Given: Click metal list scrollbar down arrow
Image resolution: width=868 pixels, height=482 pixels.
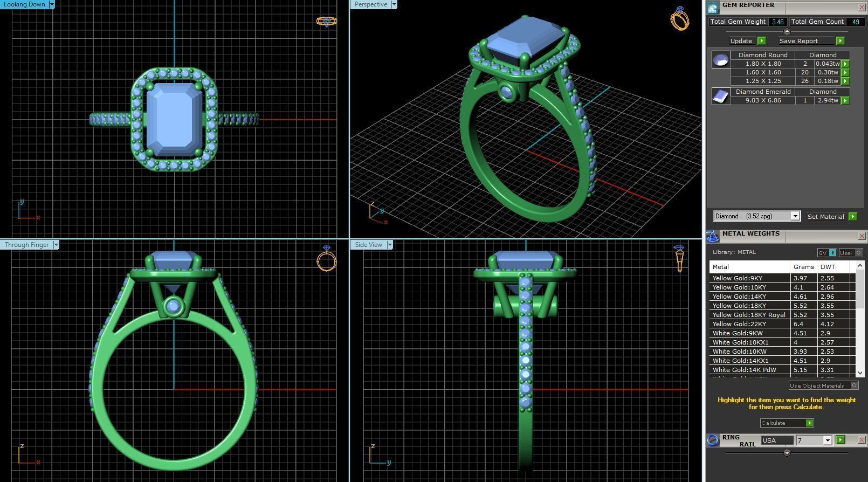Looking at the screenshot, I should (x=860, y=373).
